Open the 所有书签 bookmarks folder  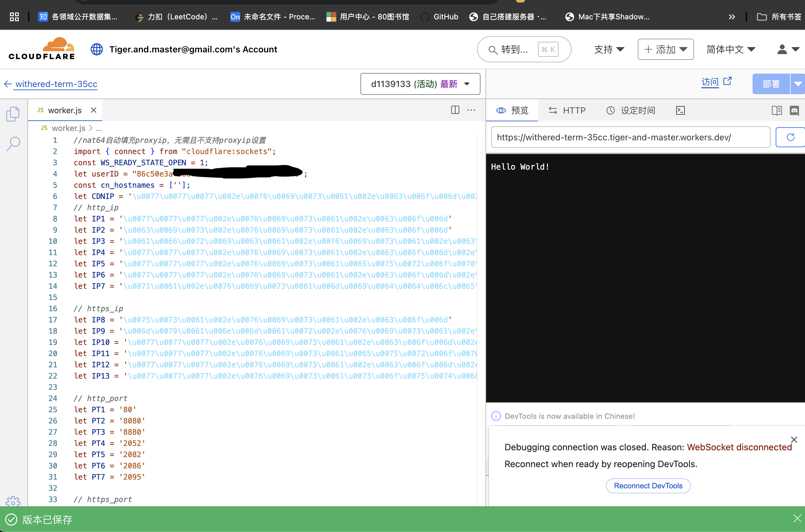[779, 17]
